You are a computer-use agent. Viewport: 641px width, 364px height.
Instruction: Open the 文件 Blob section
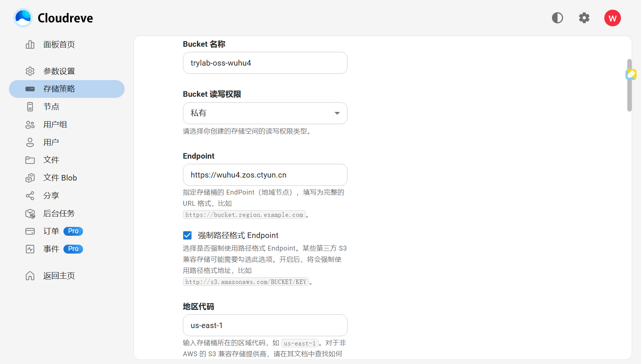pos(60,178)
